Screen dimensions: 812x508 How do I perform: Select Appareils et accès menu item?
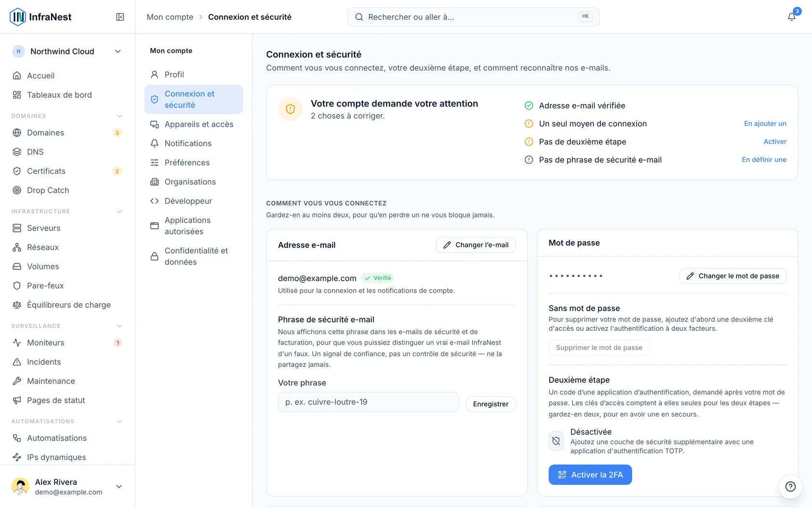click(193, 124)
